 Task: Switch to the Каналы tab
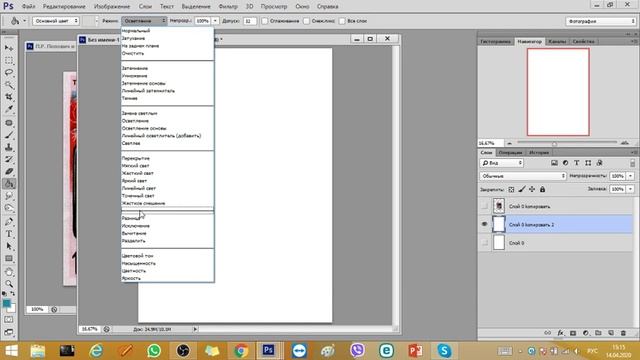click(x=557, y=42)
